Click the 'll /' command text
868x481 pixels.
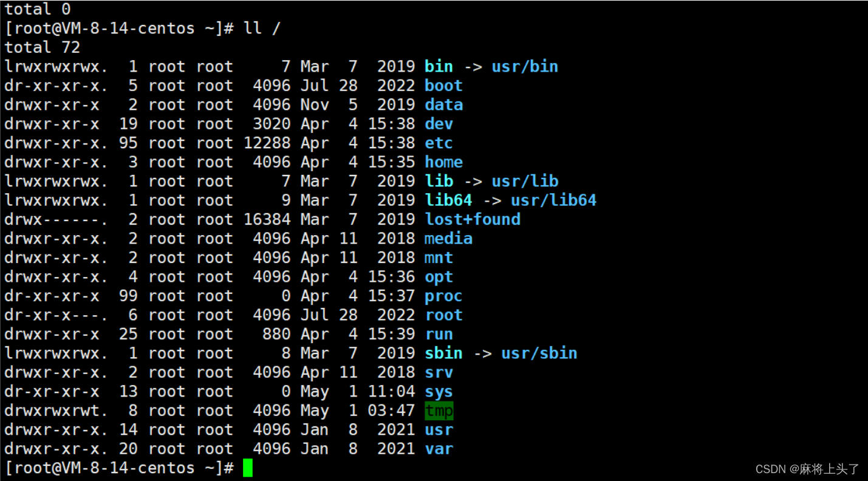262,28
